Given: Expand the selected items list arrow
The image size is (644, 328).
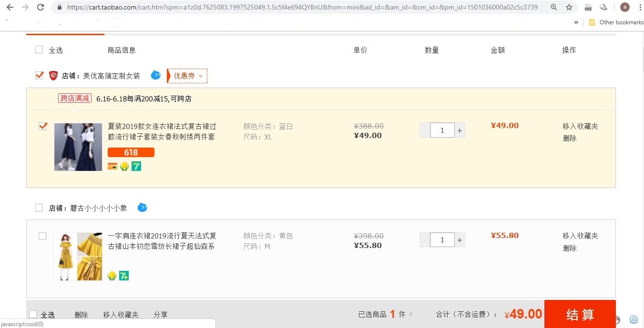Looking at the screenshot, I should tap(411, 314).
